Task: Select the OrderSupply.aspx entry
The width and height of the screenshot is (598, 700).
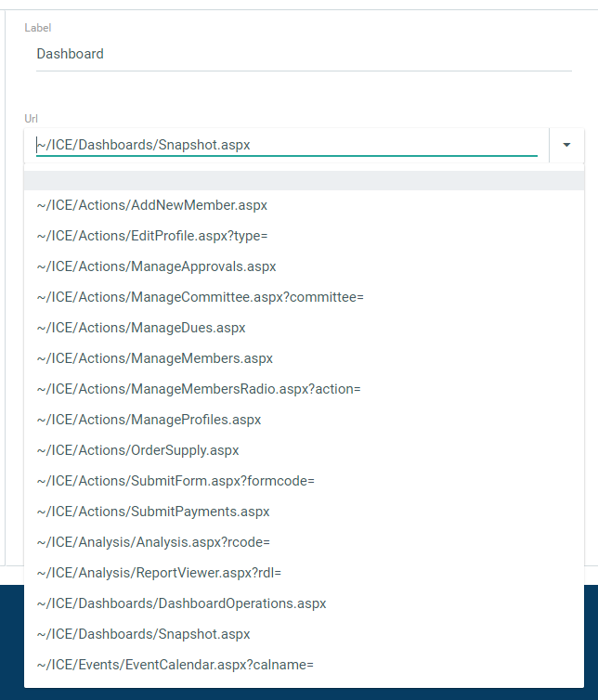Action: (137, 450)
